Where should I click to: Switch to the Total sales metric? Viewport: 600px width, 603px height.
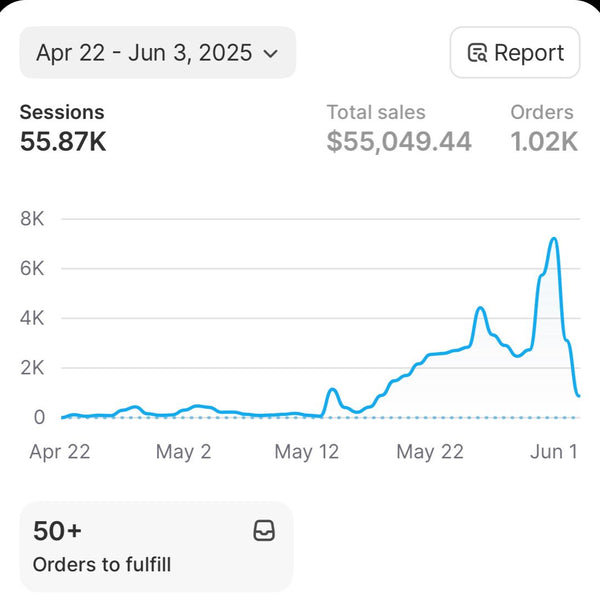(x=376, y=113)
